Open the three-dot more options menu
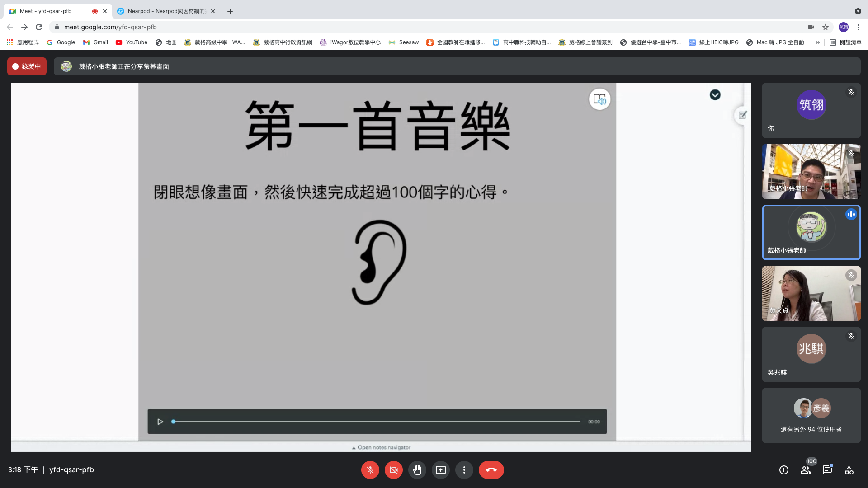Viewport: 868px width, 488px height. (464, 470)
